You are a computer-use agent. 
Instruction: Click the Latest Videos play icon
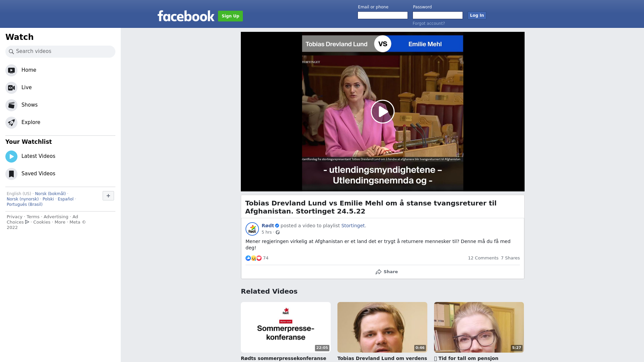pos(11,157)
